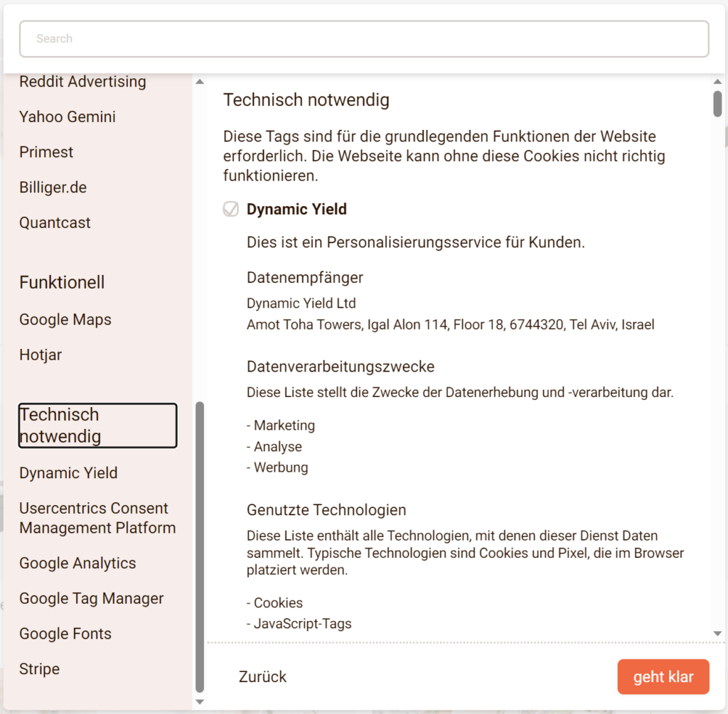Click the Datenempfänger heading

pos(304,278)
